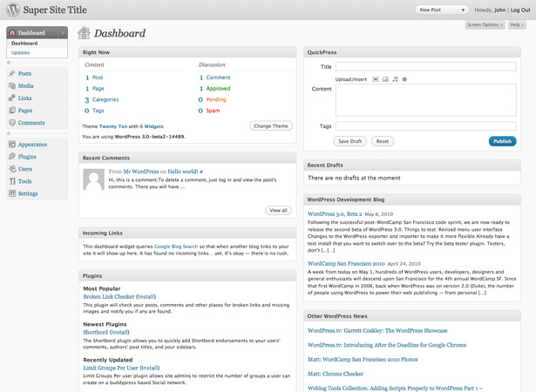536x392 pixels.
Task: Open the Appearance menu
Action: click(32, 145)
